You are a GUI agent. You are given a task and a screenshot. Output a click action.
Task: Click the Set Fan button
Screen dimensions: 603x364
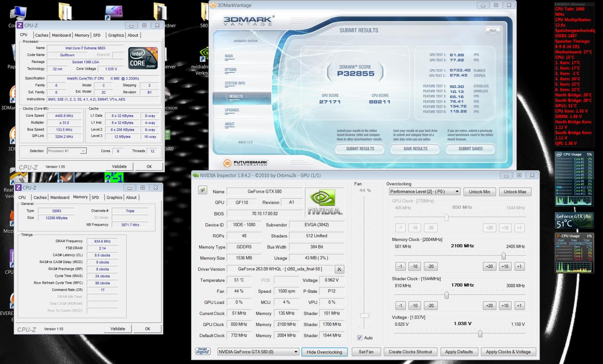coord(366,352)
